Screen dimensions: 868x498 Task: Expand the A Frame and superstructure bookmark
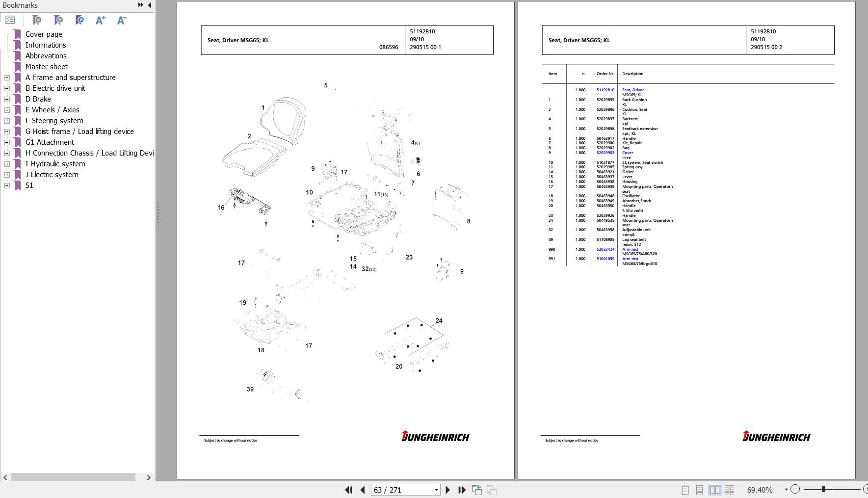[7, 78]
